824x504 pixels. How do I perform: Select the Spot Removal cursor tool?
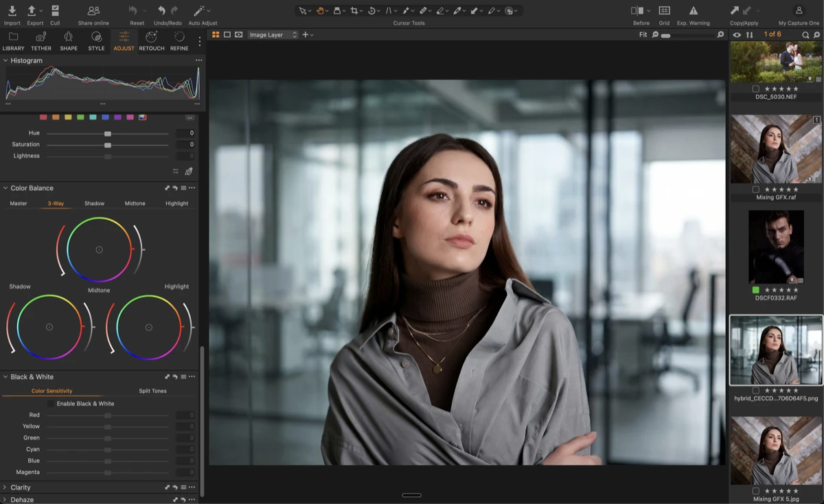click(x=422, y=10)
